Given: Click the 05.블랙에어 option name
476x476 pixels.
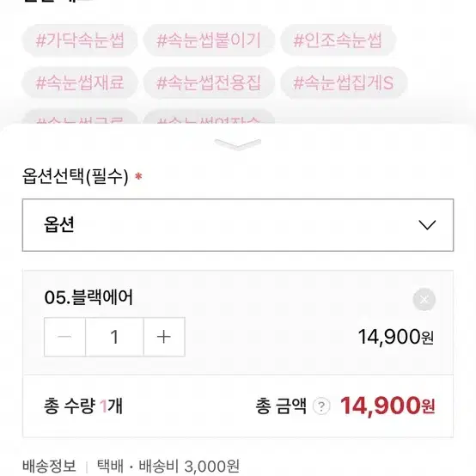Looking at the screenshot, I should pos(88,297).
